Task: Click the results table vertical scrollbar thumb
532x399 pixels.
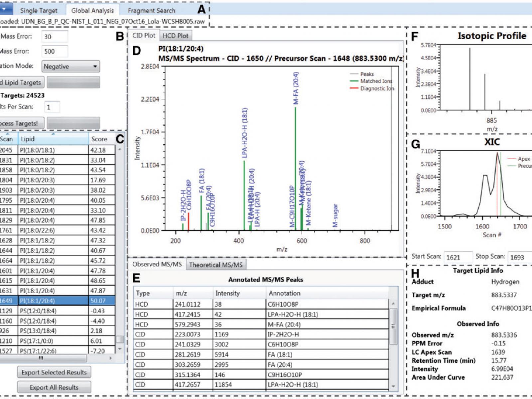Action: click(120, 339)
